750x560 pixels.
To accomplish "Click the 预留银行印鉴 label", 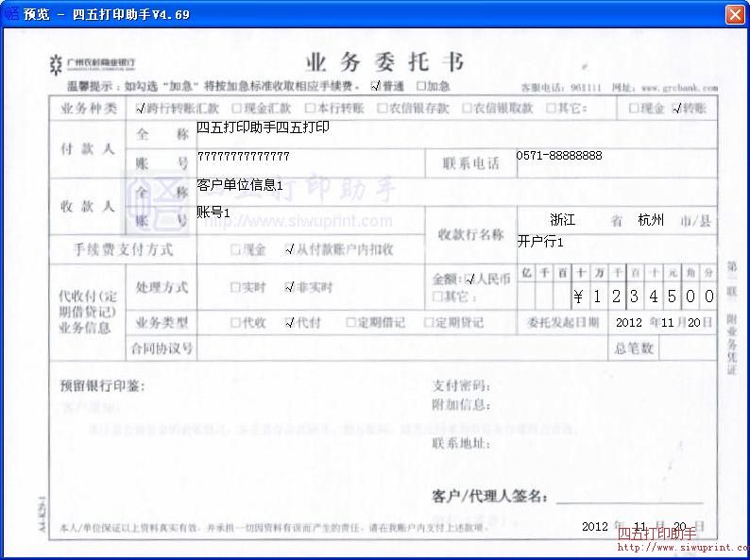I will pos(102,385).
